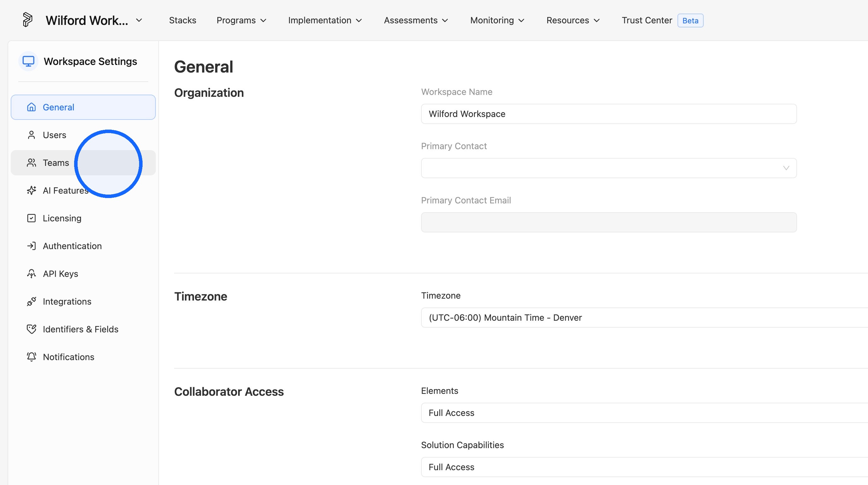Click the Workspace Settings monitor icon
Viewport: 868px width, 485px height.
pyautogui.click(x=28, y=61)
